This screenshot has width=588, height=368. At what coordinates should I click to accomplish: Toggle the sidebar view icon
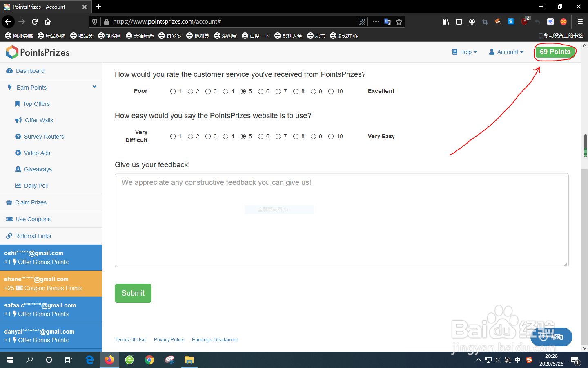[x=459, y=22]
